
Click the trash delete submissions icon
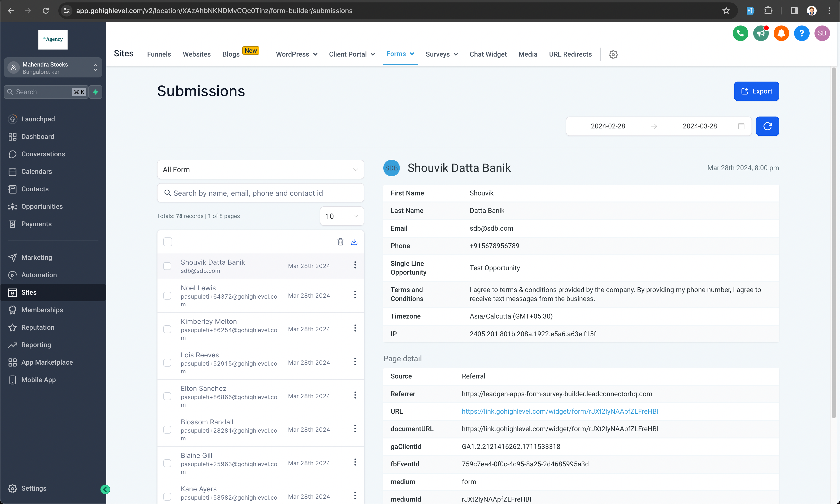(340, 242)
